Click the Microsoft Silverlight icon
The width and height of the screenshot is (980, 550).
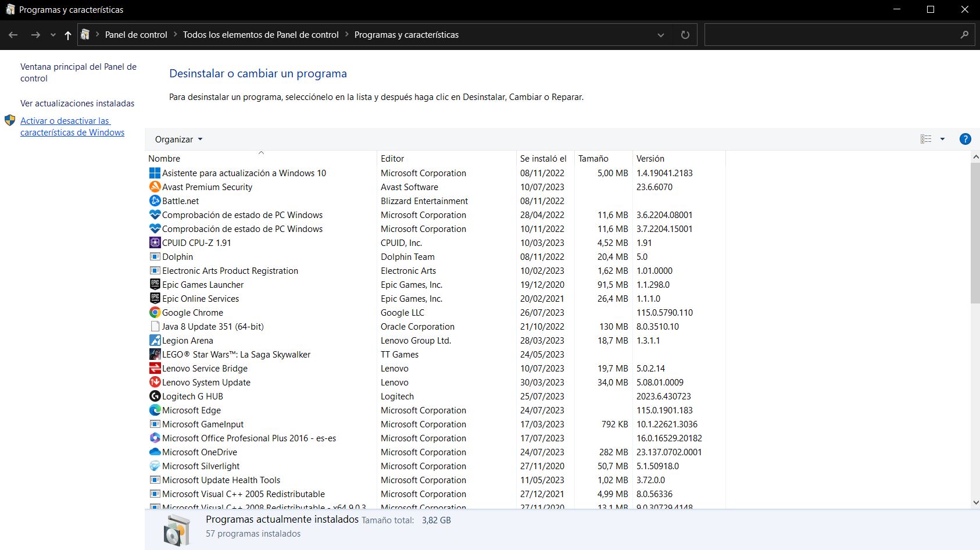[x=155, y=466]
